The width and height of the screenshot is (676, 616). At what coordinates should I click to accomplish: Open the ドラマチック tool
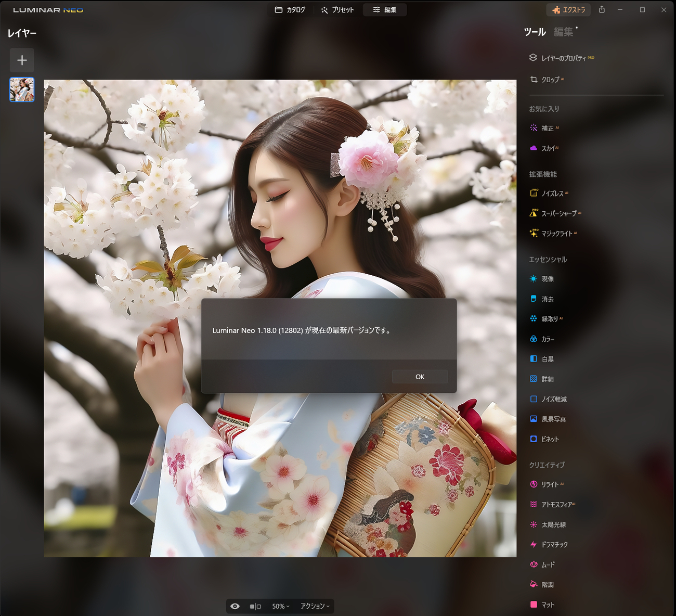point(549,545)
